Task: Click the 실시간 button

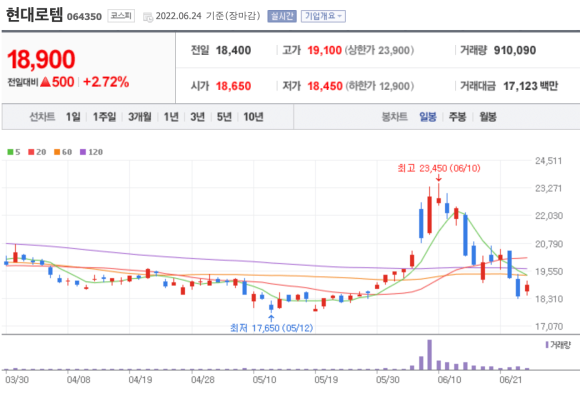Action: click(x=282, y=16)
